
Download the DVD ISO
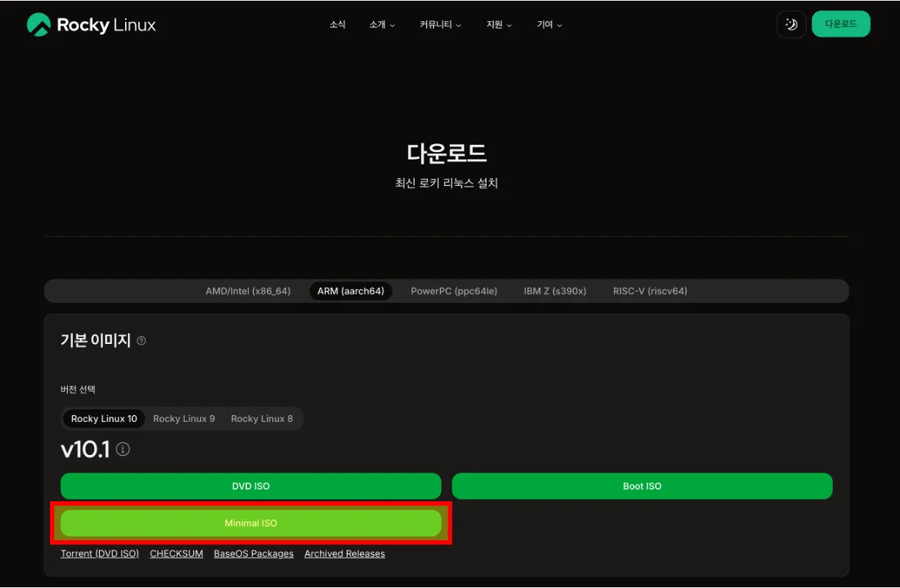pyautogui.click(x=251, y=486)
